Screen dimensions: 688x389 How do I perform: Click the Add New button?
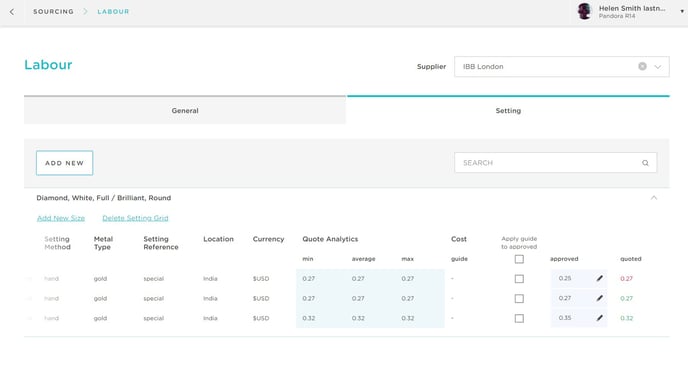pos(64,163)
